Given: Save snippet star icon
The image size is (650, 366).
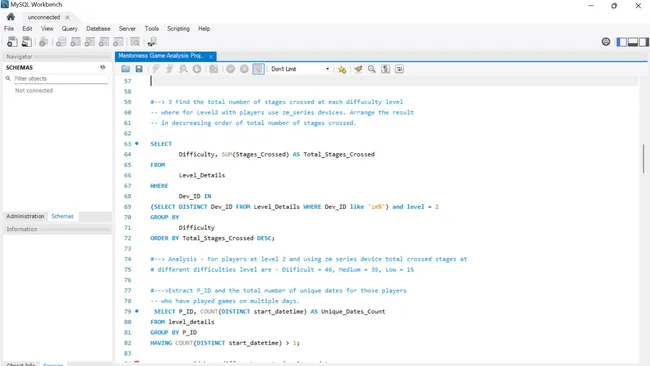Looking at the screenshot, I should point(342,69).
